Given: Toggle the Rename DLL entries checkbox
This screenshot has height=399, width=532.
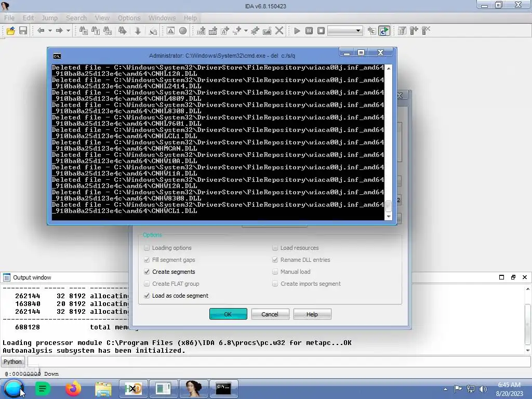Looking at the screenshot, I should tap(275, 260).
